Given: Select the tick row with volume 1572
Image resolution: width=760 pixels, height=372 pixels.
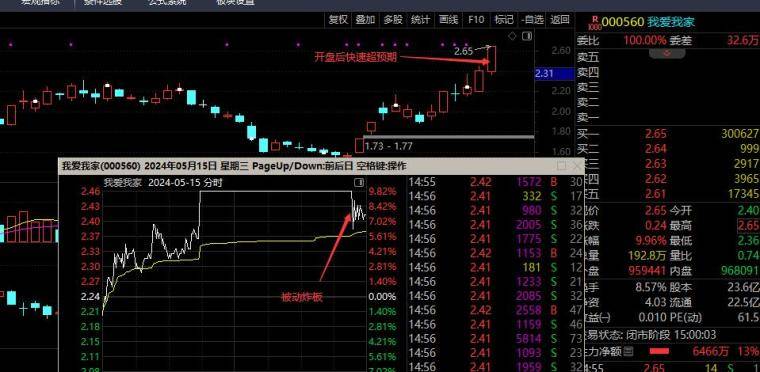Looking at the screenshot, I should [x=494, y=183].
